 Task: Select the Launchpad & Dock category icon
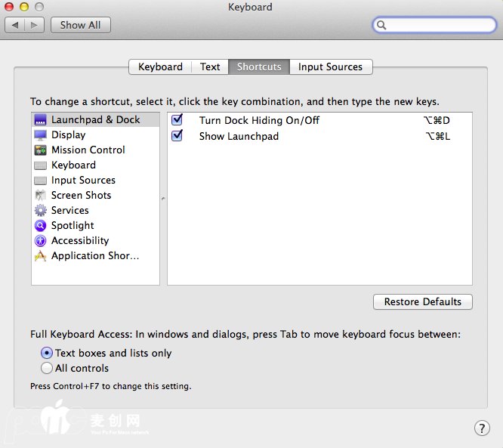[x=41, y=120]
